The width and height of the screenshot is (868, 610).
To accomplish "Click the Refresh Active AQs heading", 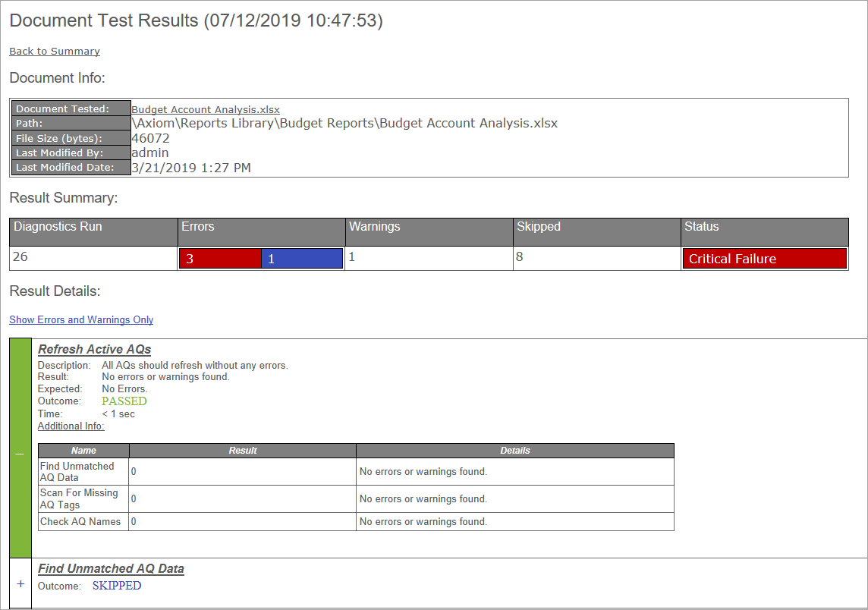I will point(94,350).
